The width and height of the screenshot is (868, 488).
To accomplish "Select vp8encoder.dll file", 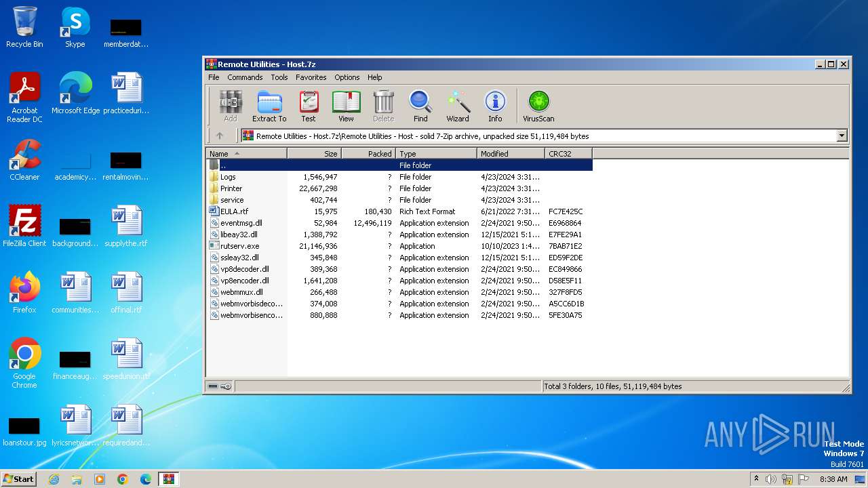I will tap(399, 281).
